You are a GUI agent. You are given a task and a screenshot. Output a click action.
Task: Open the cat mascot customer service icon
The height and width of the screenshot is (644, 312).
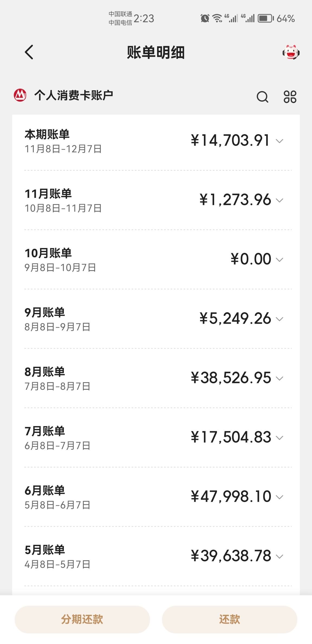[291, 52]
